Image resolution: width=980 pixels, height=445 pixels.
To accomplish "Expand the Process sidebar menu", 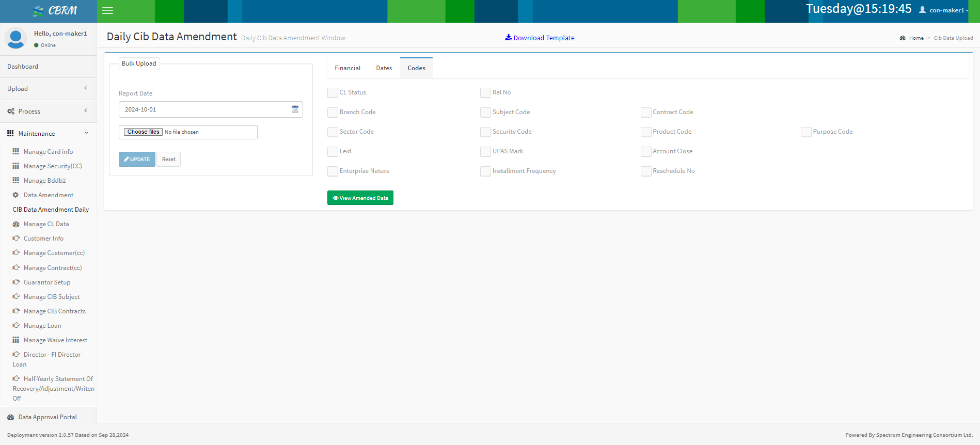I will tap(48, 112).
